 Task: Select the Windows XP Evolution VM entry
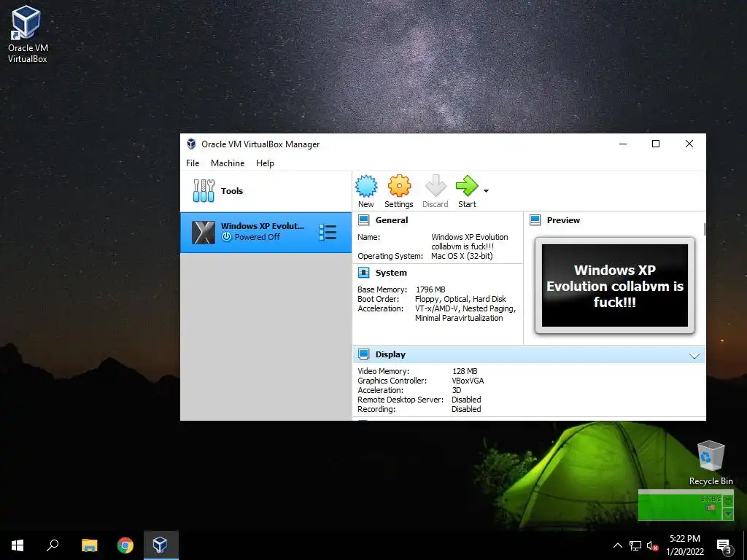[x=266, y=233]
